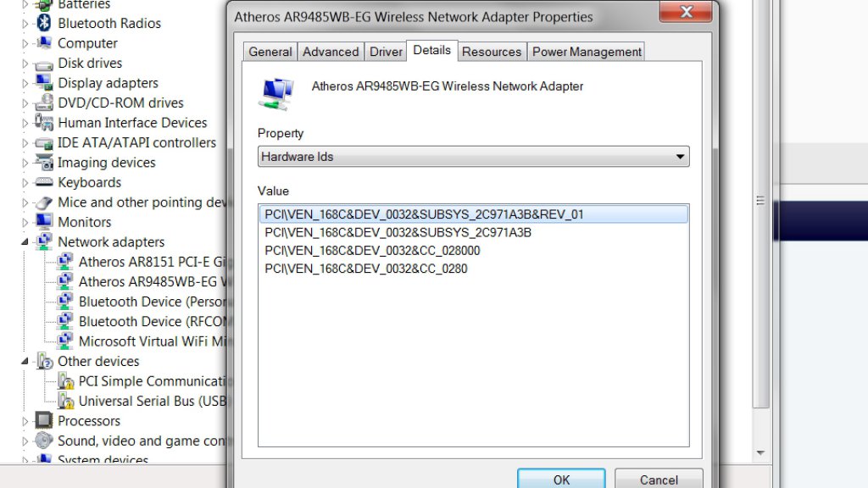The width and height of the screenshot is (868, 488).
Task: Click the PCI Simple Communications warning icon
Action: point(65,380)
